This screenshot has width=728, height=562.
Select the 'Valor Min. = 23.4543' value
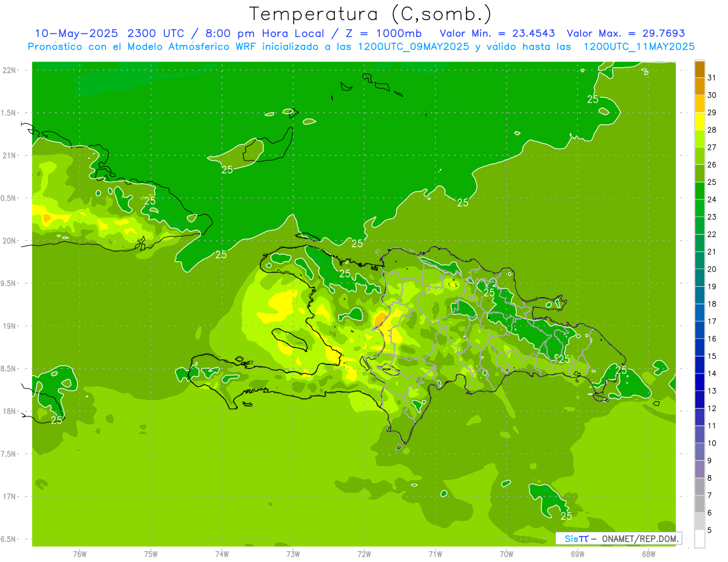point(499,33)
